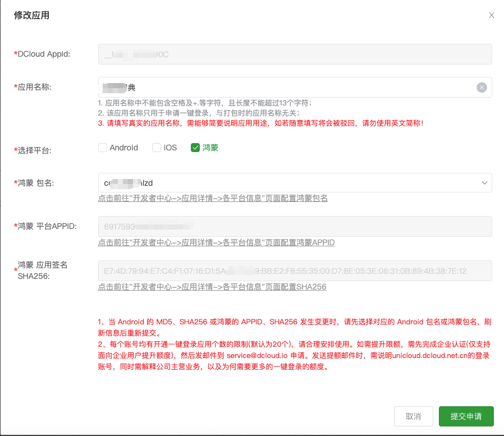Open the link to configure SHA256
The width and height of the screenshot is (504, 436).
point(212,287)
